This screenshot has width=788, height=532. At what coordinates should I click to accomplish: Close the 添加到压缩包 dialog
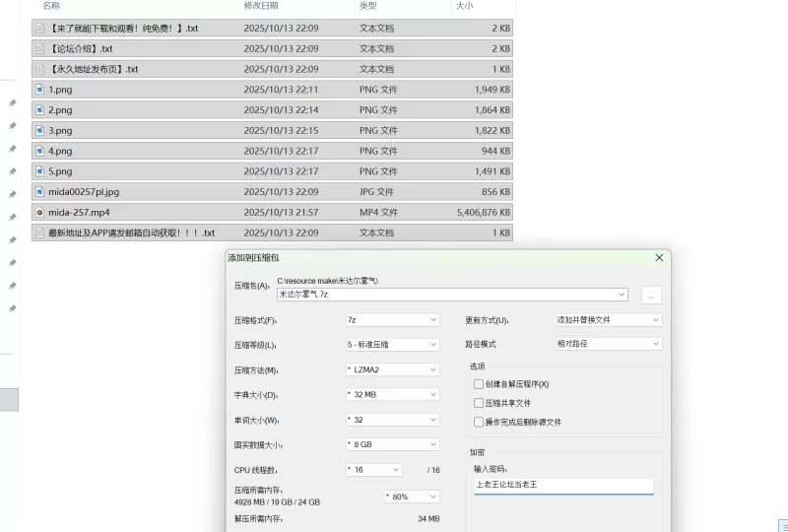click(x=659, y=258)
